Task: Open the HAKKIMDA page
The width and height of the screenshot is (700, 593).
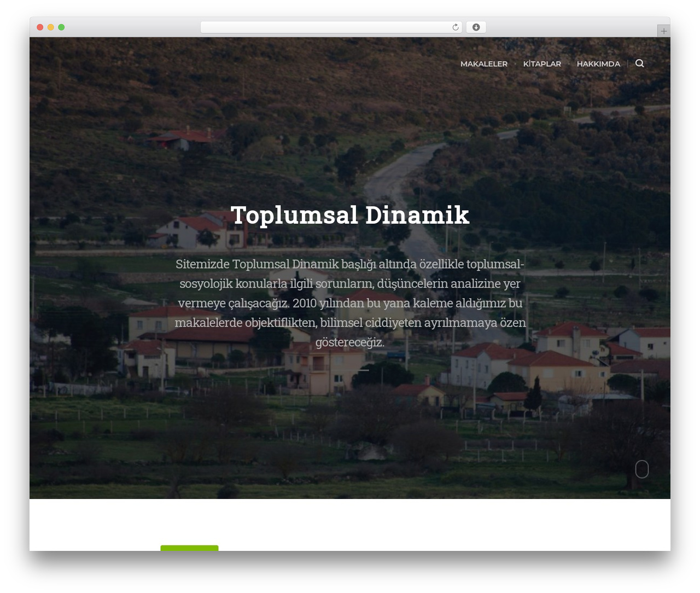Action: tap(598, 64)
